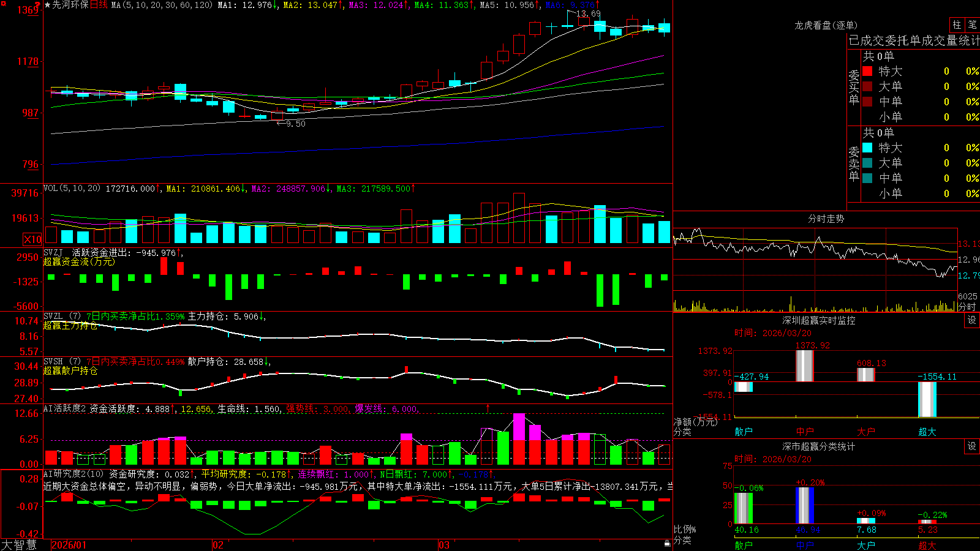Click the 13.69 high price annotation

(588, 13)
